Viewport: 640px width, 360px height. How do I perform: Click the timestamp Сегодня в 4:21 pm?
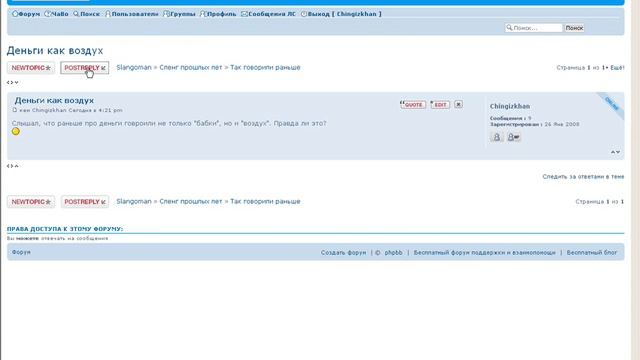(95, 110)
